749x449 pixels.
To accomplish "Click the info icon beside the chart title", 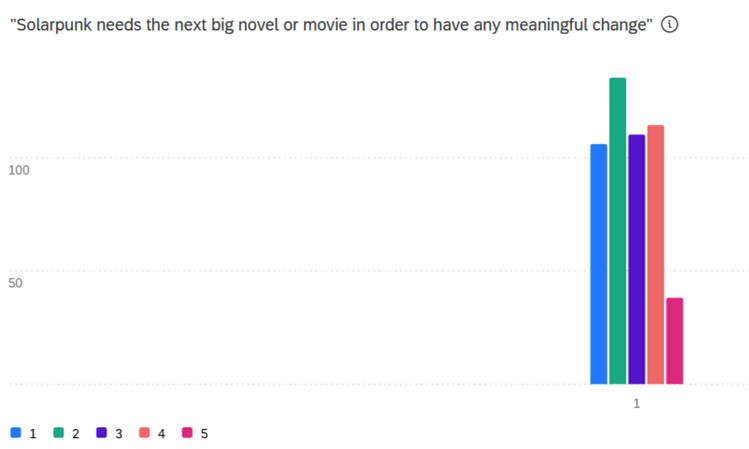I will [x=670, y=25].
